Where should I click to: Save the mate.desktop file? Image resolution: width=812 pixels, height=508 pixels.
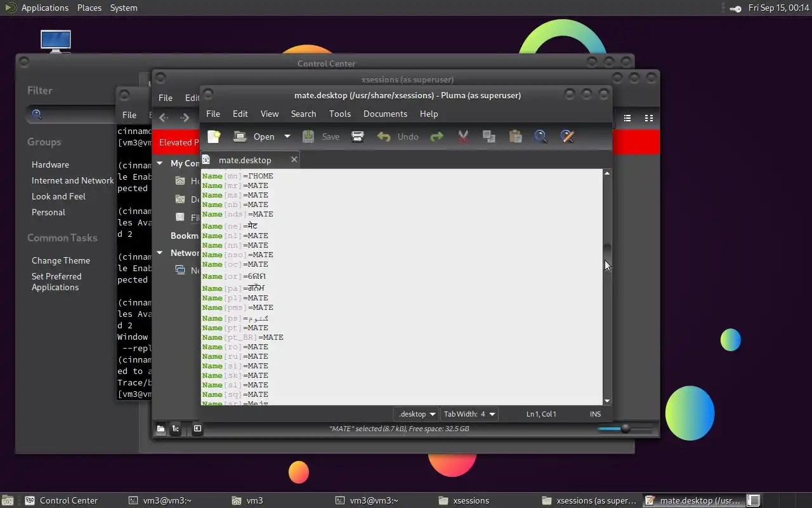coord(320,137)
